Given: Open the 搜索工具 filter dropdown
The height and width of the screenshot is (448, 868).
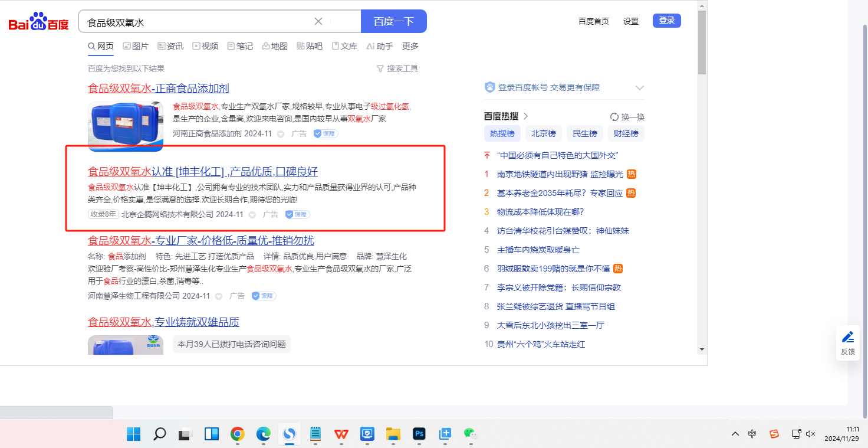Looking at the screenshot, I should pos(397,68).
